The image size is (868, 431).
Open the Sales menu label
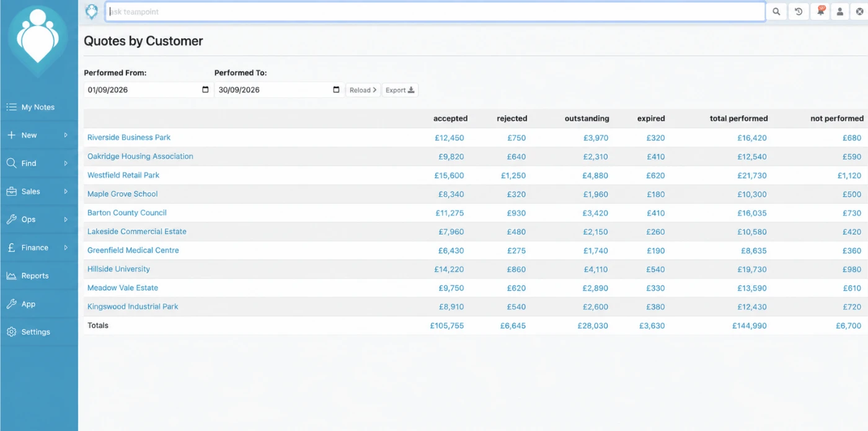pyautogui.click(x=30, y=192)
